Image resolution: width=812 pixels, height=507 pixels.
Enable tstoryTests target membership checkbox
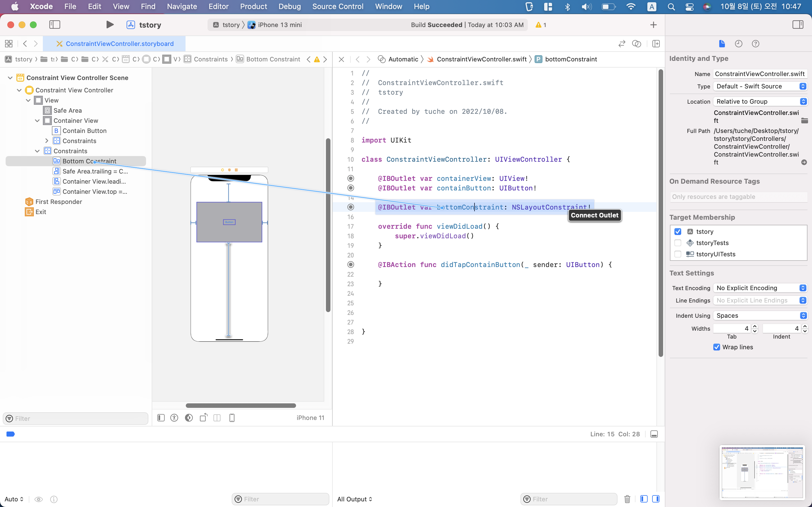pos(678,243)
